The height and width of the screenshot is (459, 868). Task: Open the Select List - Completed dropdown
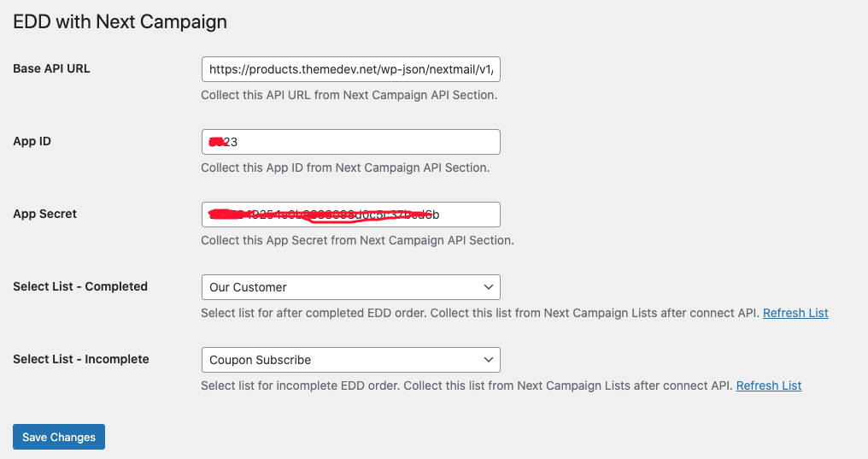pyautogui.click(x=350, y=287)
